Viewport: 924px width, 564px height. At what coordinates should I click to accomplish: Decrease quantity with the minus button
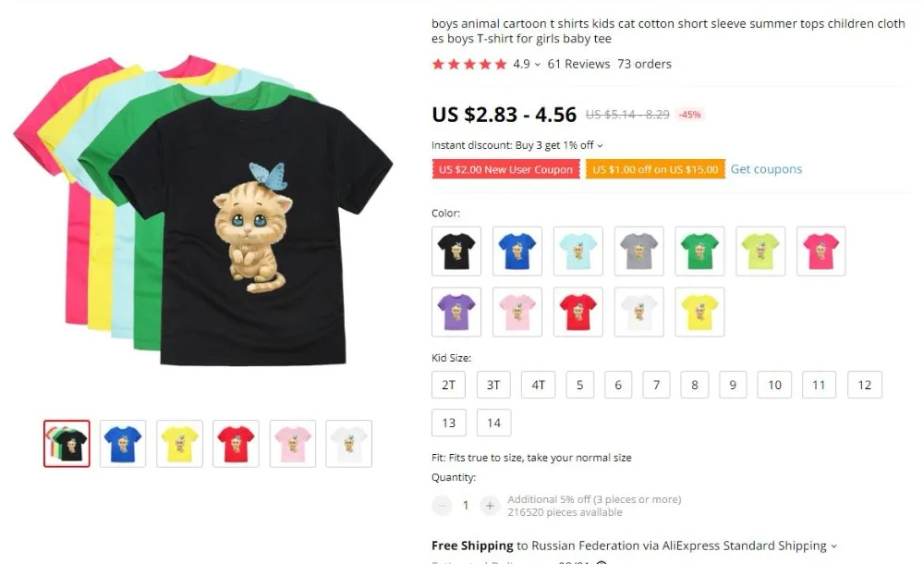click(442, 506)
